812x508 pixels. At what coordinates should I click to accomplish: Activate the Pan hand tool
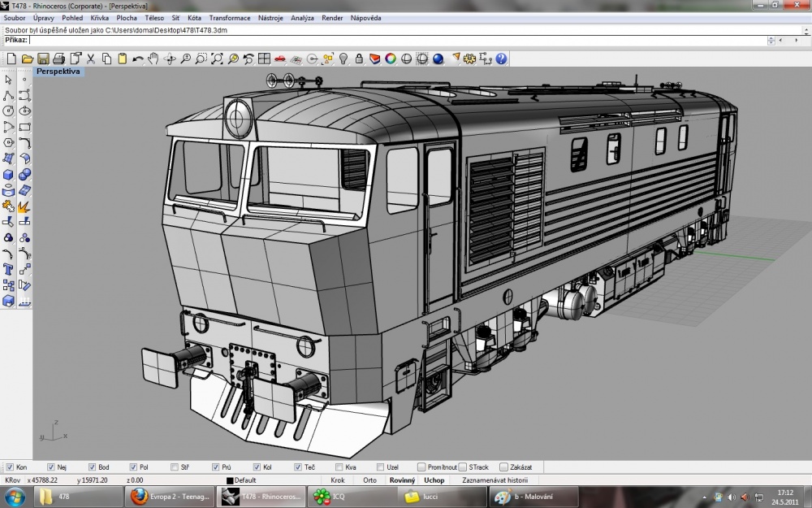[153, 59]
